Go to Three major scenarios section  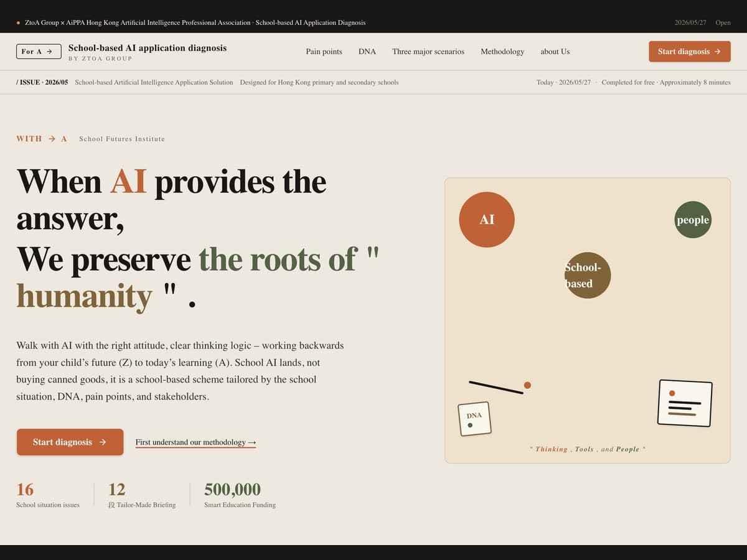428,52
